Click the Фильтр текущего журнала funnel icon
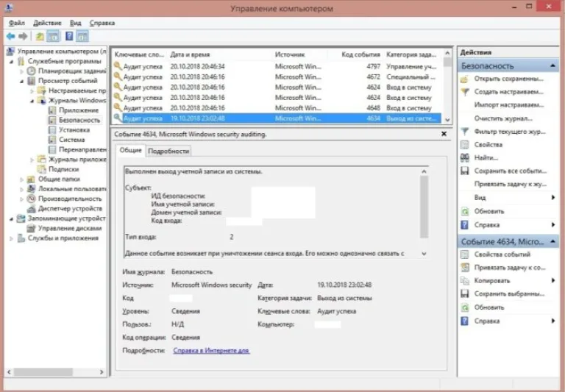 point(465,132)
